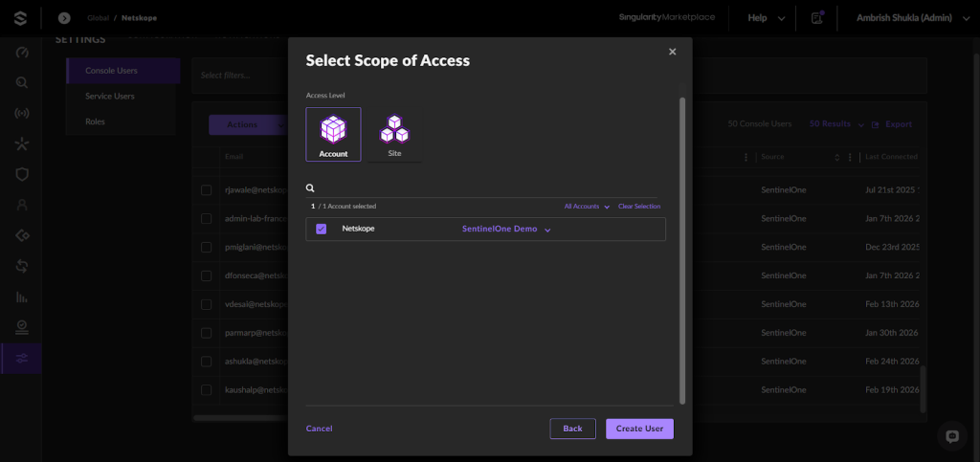Tick the checkbox for kaushalp user row
980x462 pixels.
[207, 390]
